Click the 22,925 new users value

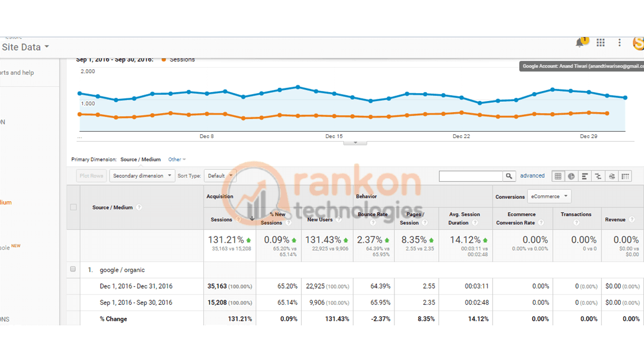point(315,286)
